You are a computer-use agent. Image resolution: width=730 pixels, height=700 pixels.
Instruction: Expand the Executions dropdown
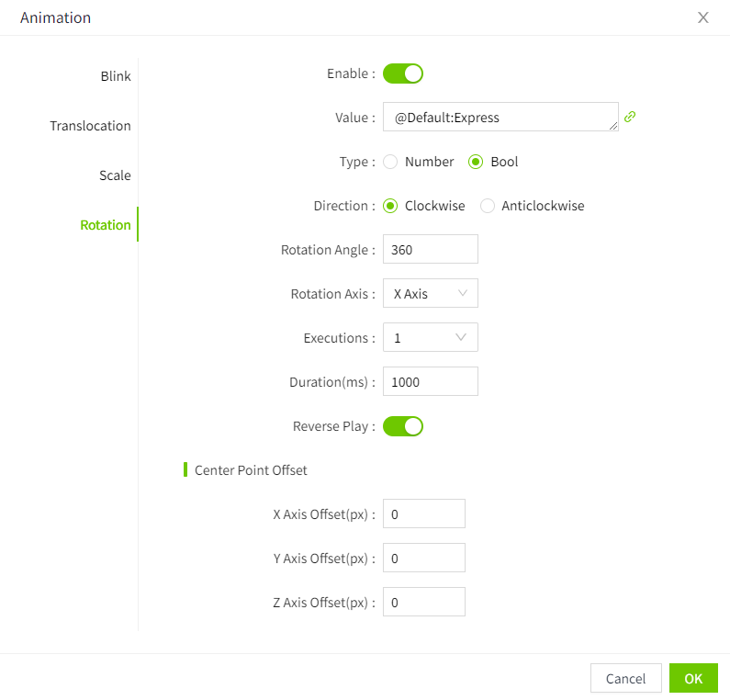pos(430,338)
